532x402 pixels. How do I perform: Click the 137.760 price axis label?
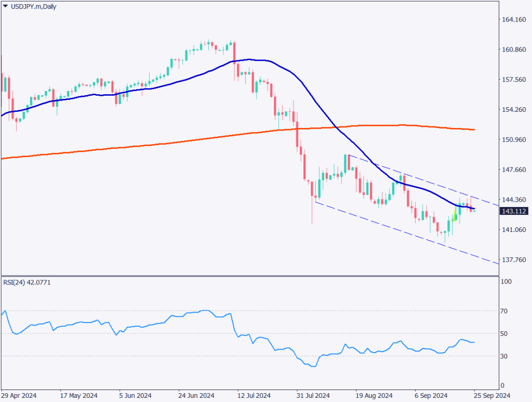coord(513,260)
